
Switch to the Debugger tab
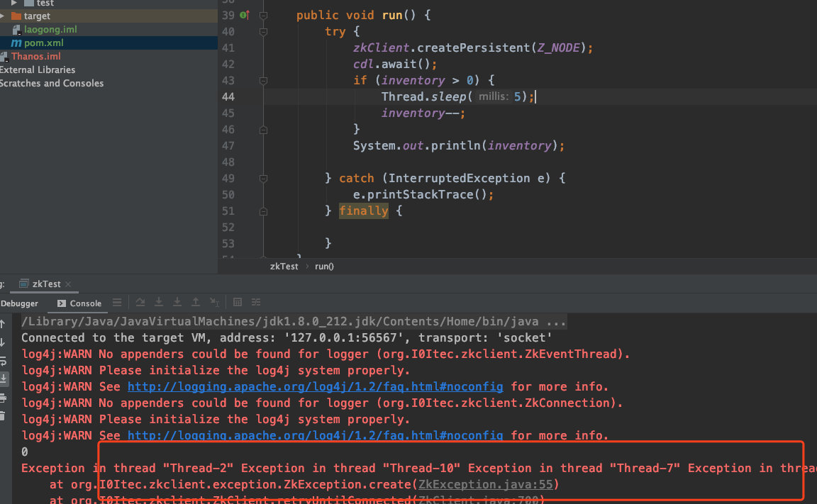pyautogui.click(x=19, y=303)
